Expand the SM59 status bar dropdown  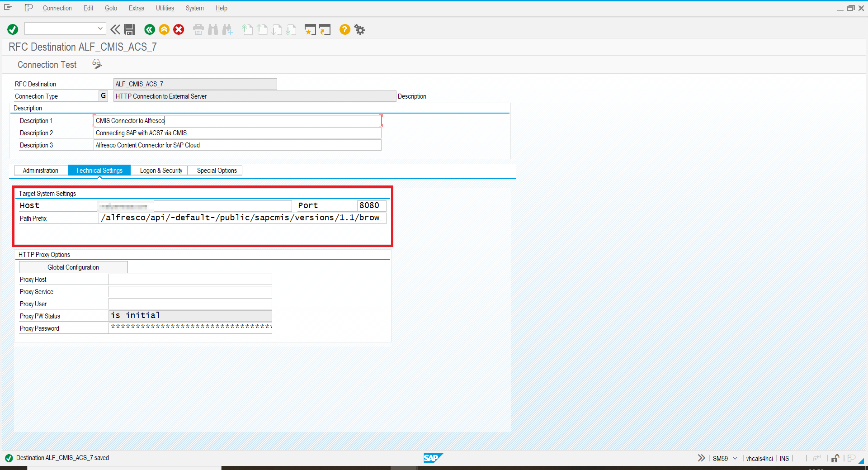point(735,458)
